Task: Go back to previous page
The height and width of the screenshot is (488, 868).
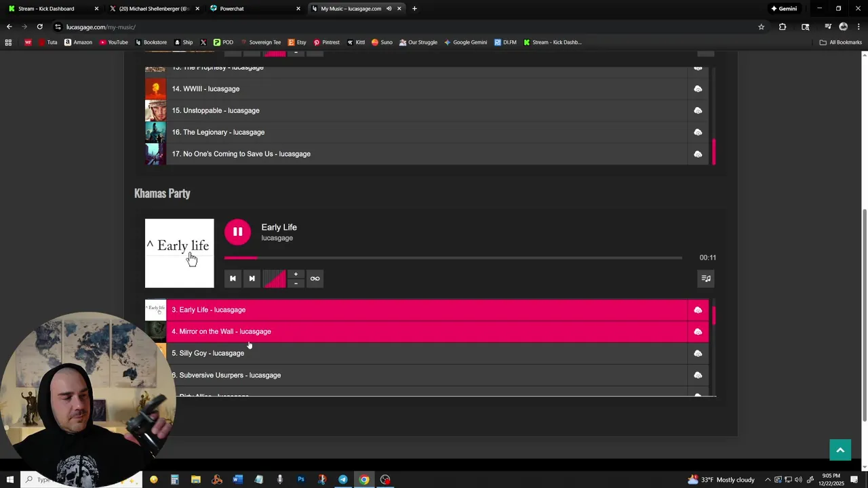Action: tap(9, 27)
